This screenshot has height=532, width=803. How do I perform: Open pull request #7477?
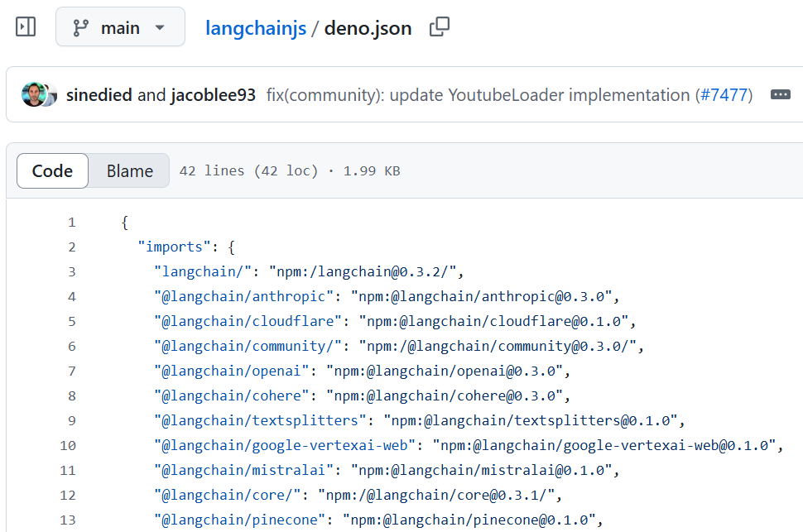click(x=724, y=95)
